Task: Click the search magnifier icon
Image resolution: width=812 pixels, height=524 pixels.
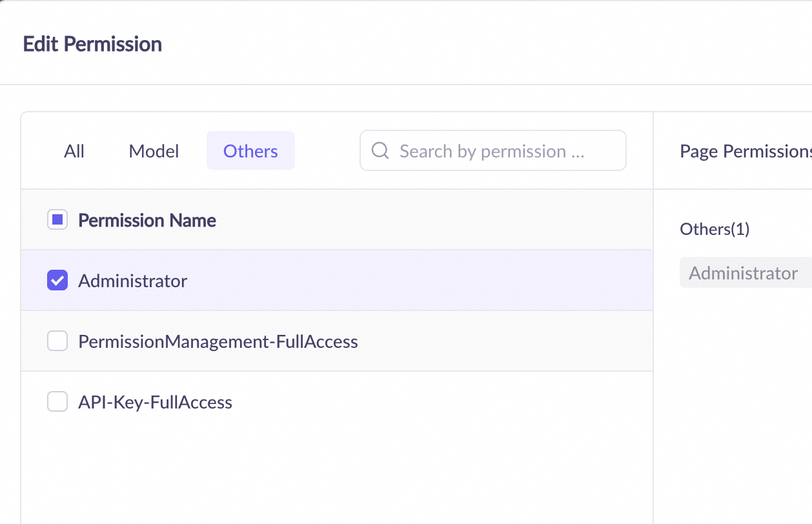Action: coord(381,151)
